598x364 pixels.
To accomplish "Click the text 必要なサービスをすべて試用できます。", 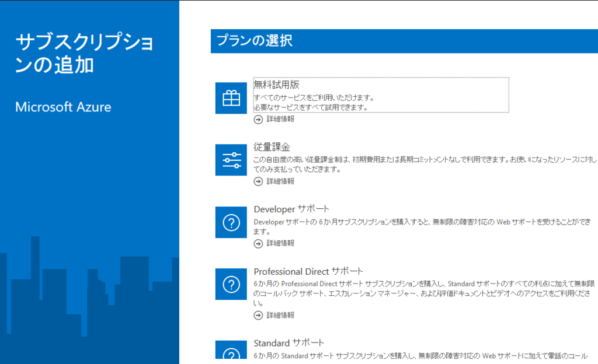I will (311, 107).
